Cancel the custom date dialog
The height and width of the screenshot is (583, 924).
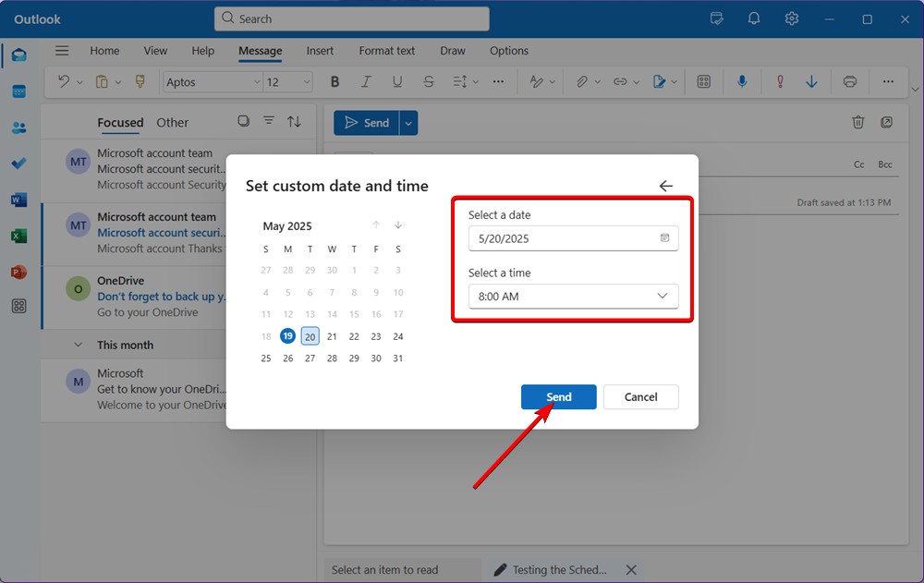click(640, 396)
